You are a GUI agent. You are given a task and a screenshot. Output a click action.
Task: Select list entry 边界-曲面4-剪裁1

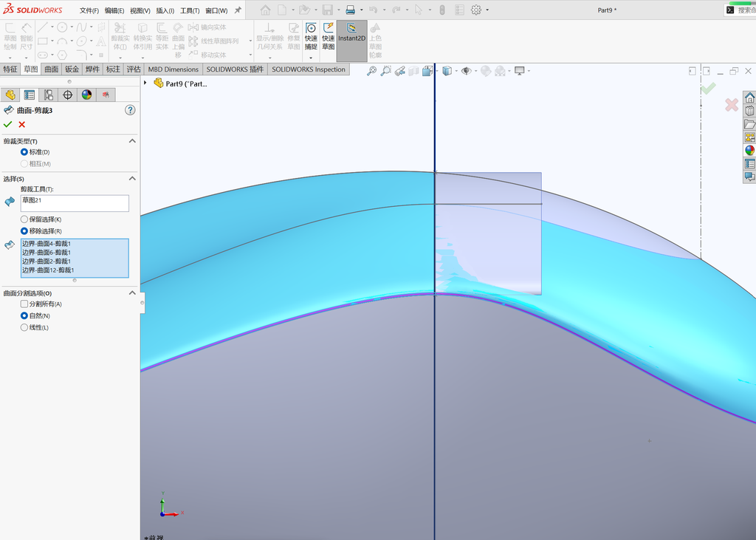[47, 244]
